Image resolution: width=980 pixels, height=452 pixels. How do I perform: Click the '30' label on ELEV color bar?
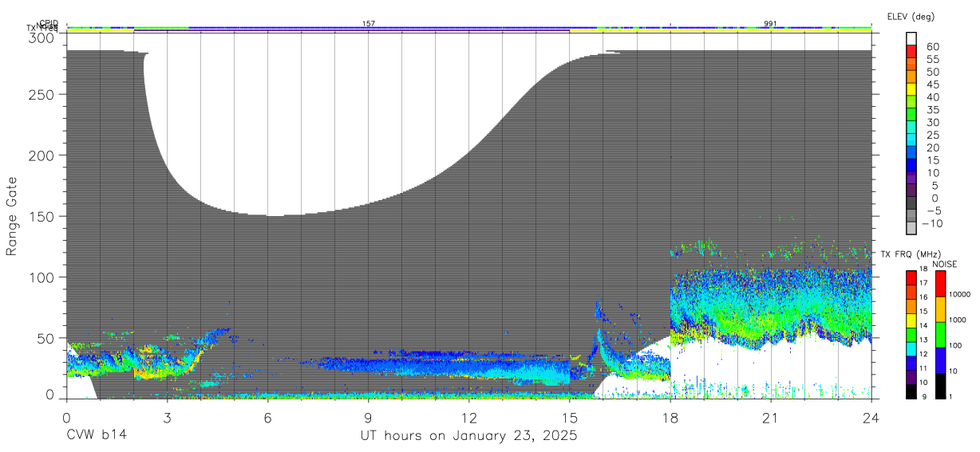pyautogui.click(x=932, y=123)
